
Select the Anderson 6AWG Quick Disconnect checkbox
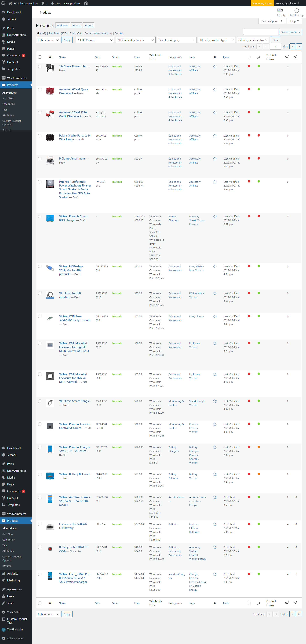pos(40,89)
